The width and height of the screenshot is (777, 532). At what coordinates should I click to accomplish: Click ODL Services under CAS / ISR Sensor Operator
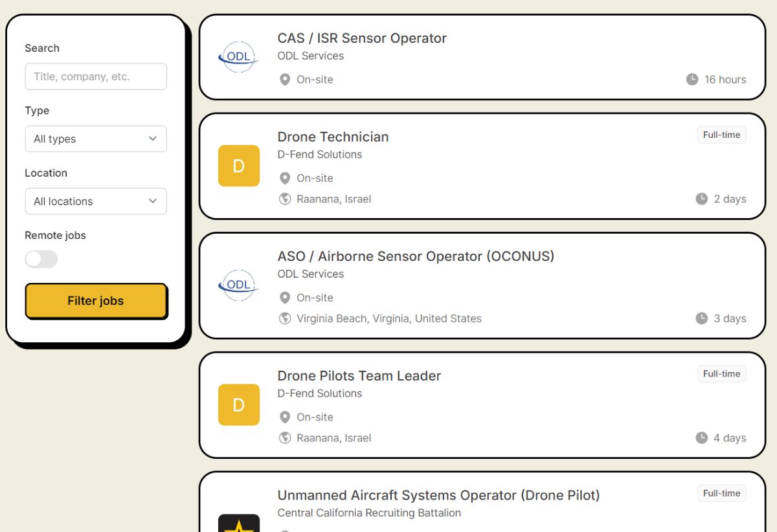[311, 56]
